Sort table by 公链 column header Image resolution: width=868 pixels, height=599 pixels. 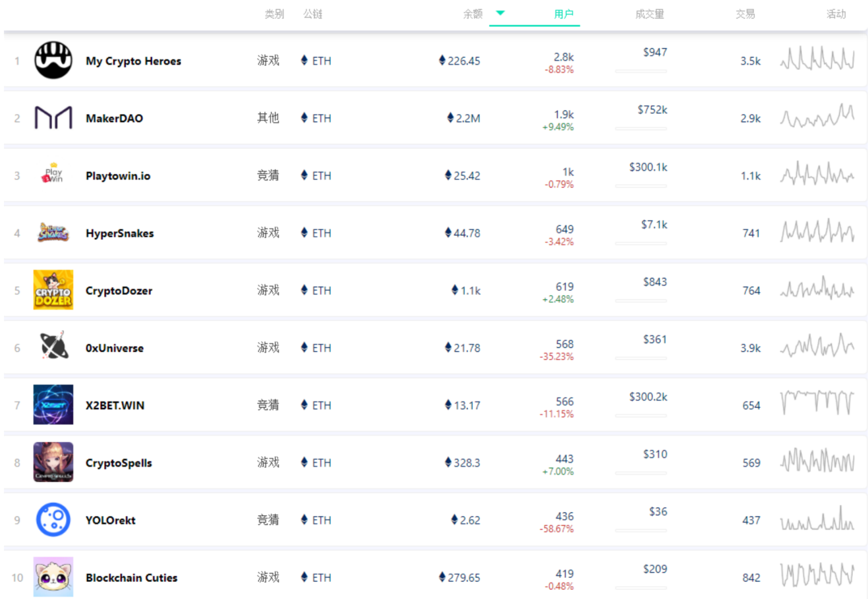click(x=312, y=14)
